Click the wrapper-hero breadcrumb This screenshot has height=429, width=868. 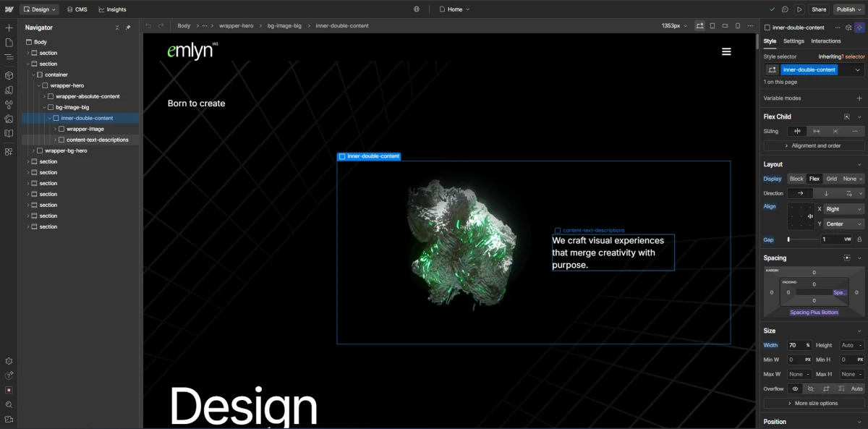pos(236,25)
